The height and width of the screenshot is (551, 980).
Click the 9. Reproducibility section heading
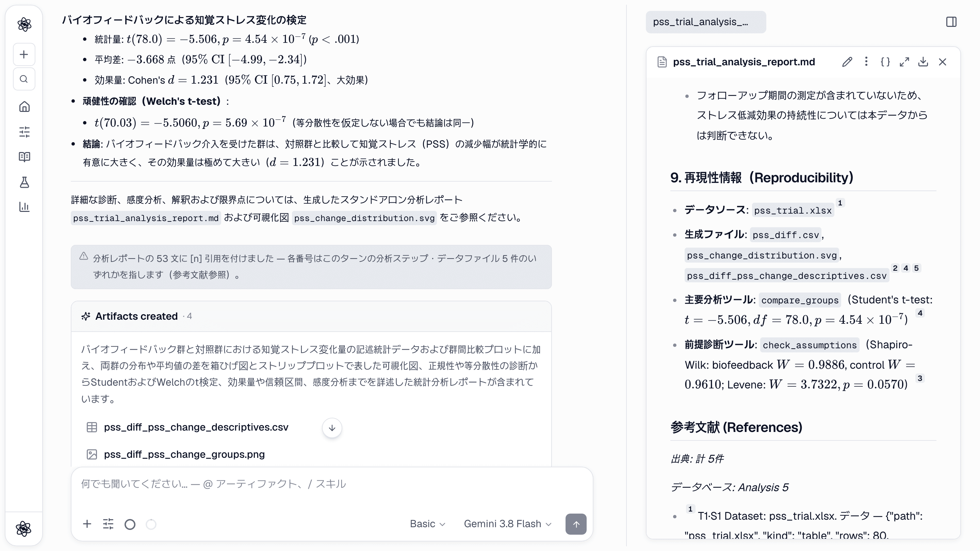762,178
